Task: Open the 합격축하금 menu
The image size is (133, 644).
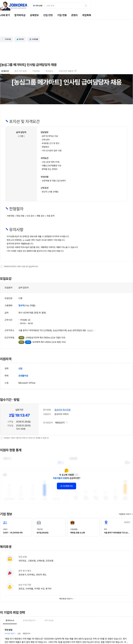Action: [20, 15]
